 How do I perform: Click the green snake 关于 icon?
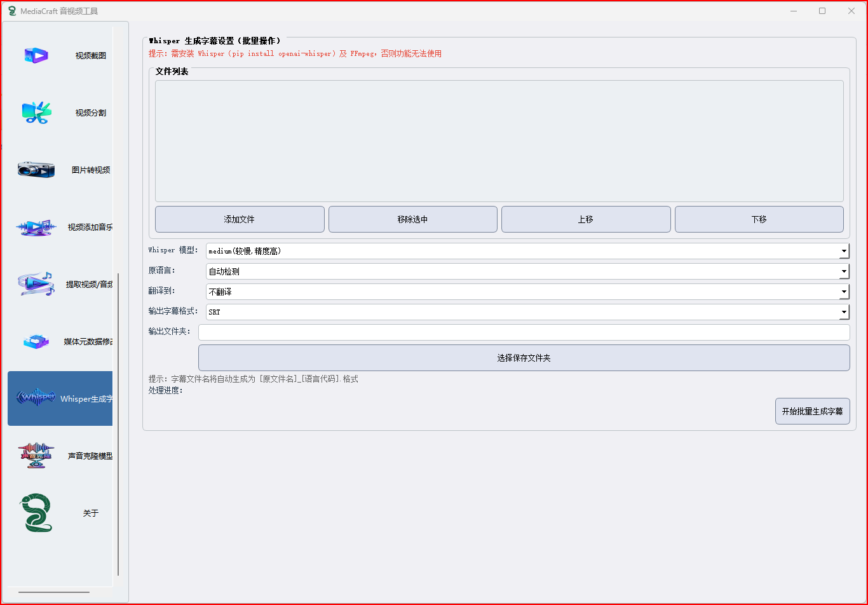click(36, 513)
